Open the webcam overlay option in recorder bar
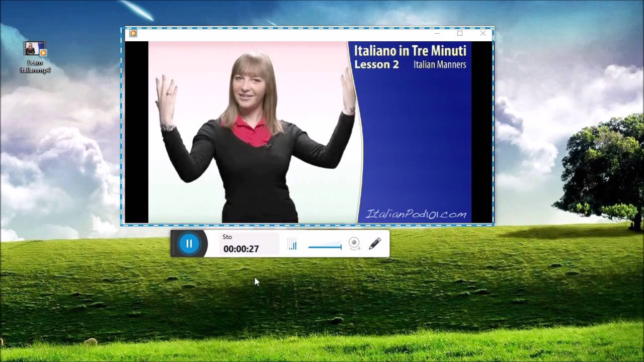Image resolution: width=644 pixels, height=362 pixels. pyautogui.click(x=355, y=244)
